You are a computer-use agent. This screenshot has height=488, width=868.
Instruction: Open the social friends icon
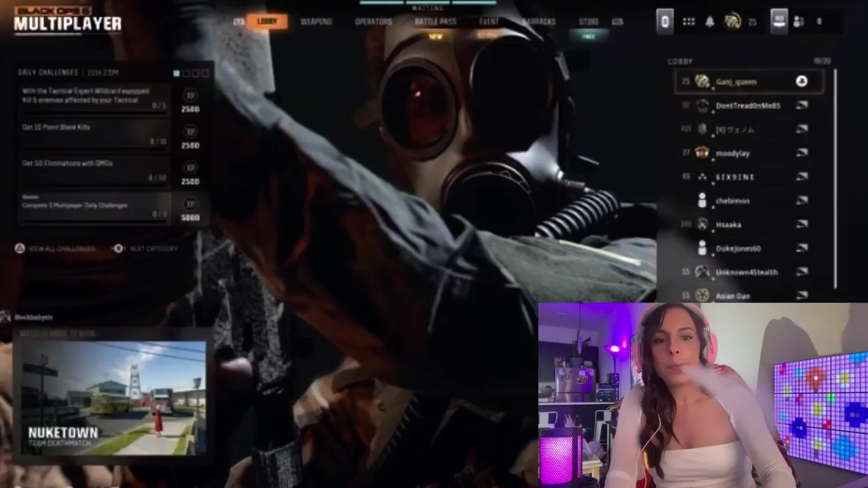coord(799,22)
